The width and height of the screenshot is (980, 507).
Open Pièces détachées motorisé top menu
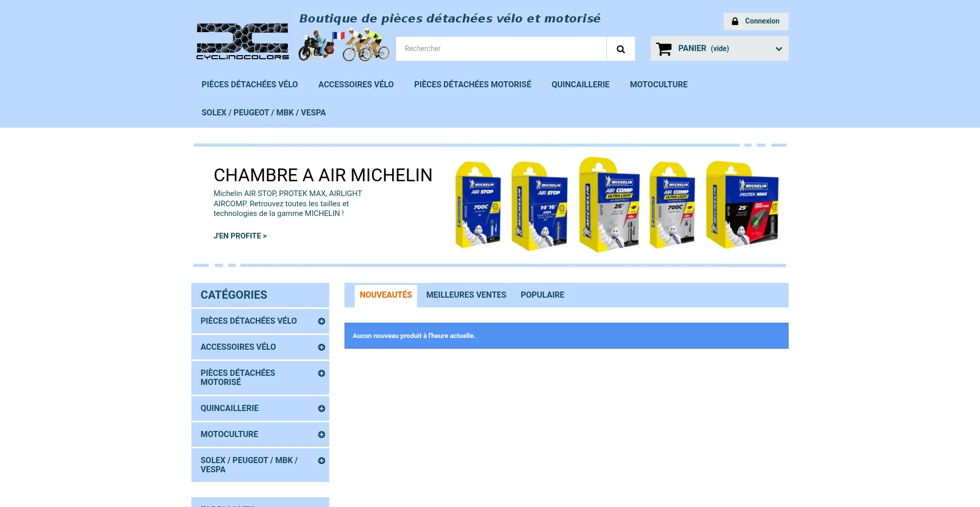tap(473, 85)
